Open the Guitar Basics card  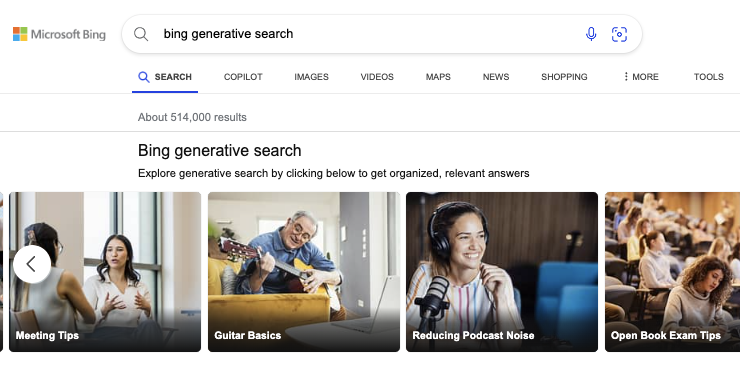[304, 271]
